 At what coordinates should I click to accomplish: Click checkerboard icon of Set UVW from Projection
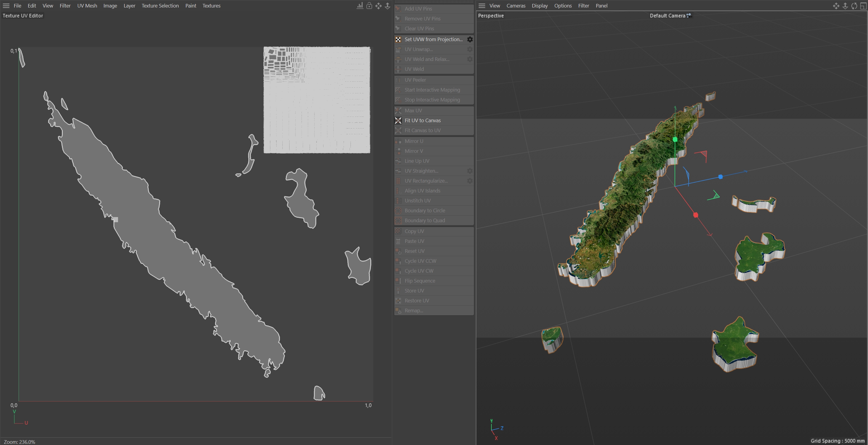(x=398, y=39)
